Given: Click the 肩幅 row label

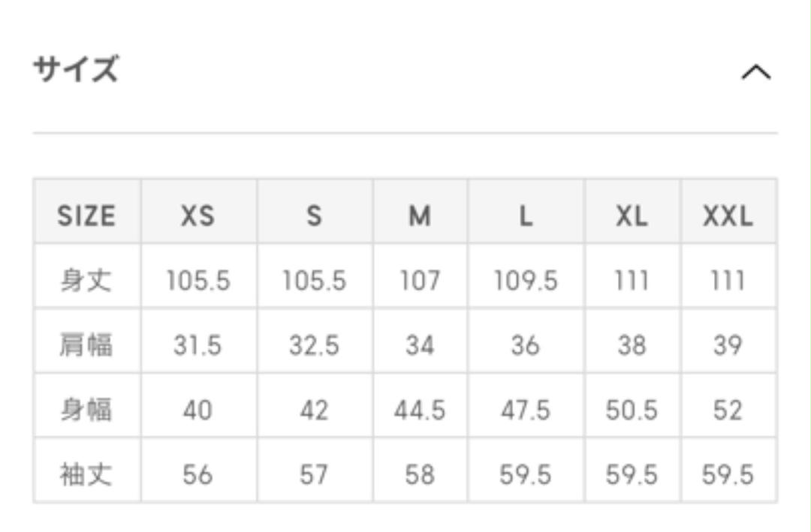Looking at the screenshot, I should [x=86, y=345].
